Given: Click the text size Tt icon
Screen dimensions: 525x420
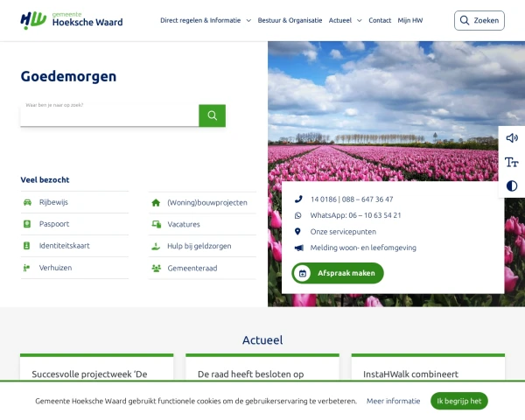Looking at the screenshot, I should (512, 162).
